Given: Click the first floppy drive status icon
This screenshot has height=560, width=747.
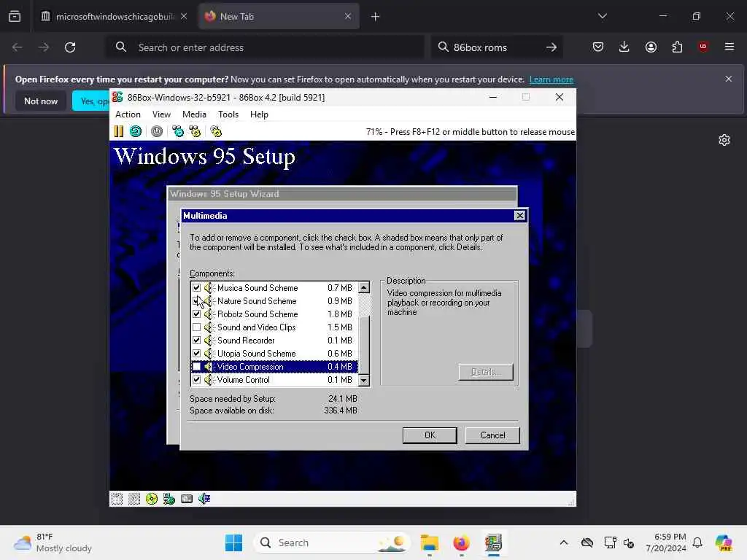Looking at the screenshot, I should pos(117,499).
